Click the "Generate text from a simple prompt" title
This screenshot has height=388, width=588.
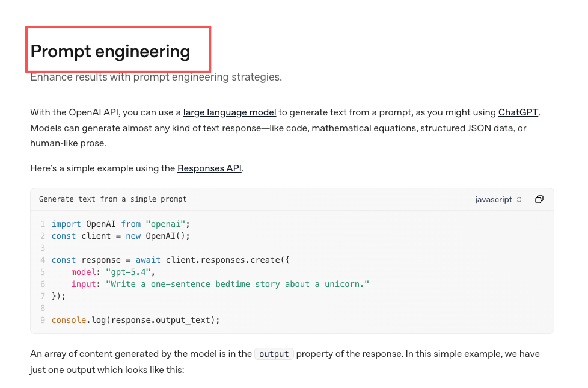coord(112,199)
